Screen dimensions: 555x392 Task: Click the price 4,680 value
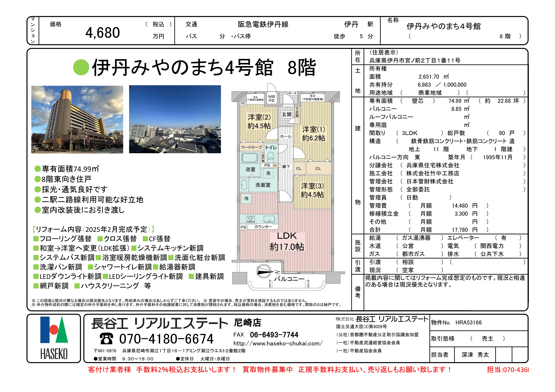coord(103,33)
